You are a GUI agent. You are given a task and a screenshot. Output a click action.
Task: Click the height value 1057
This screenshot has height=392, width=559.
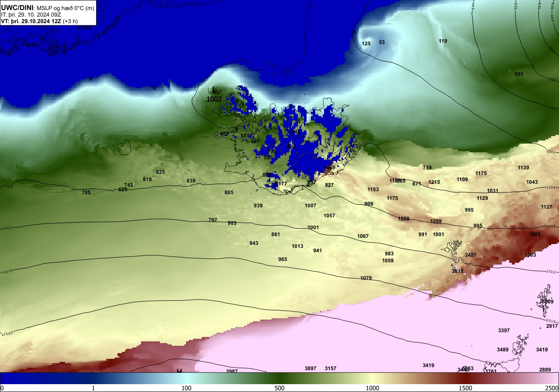[329, 216]
